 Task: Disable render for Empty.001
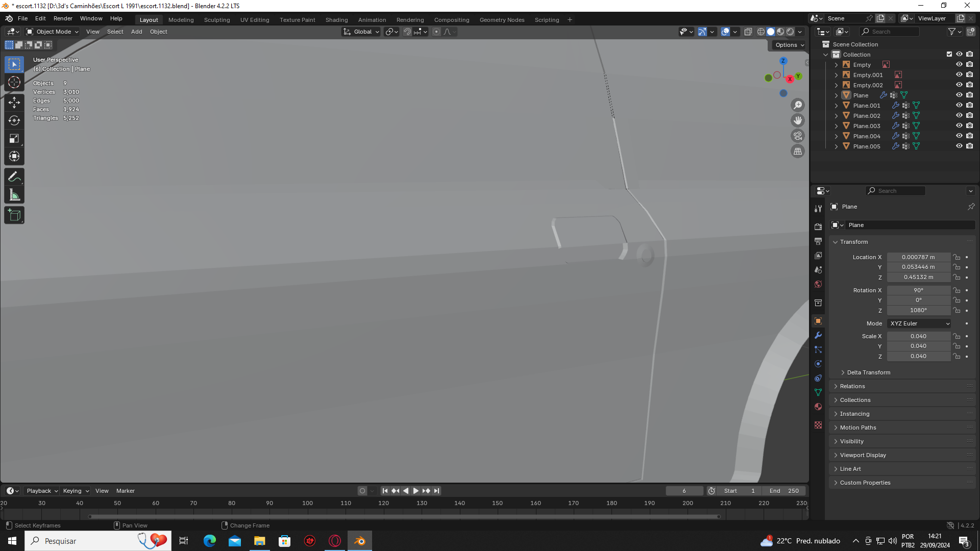pyautogui.click(x=969, y=74)
